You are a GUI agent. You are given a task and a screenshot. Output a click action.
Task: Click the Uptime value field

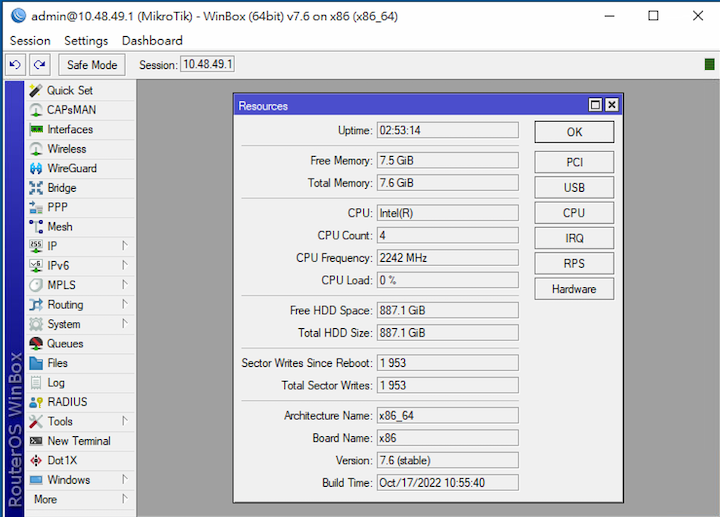pos(448,130)
